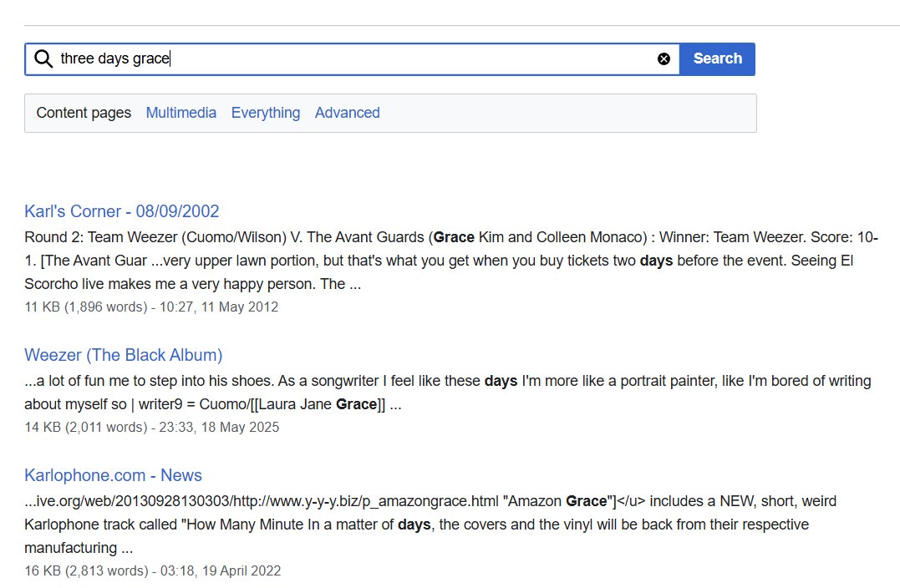The height and width of the screenshot is (588, 900).
Task: Clear the search field with the X icon
Action: (664, 59)
